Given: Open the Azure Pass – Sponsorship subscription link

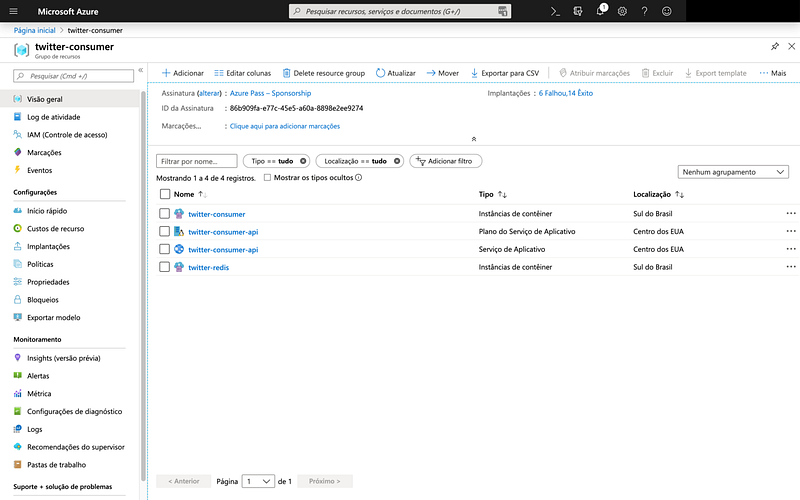Looking at the screenshot, I should [270, 93].
